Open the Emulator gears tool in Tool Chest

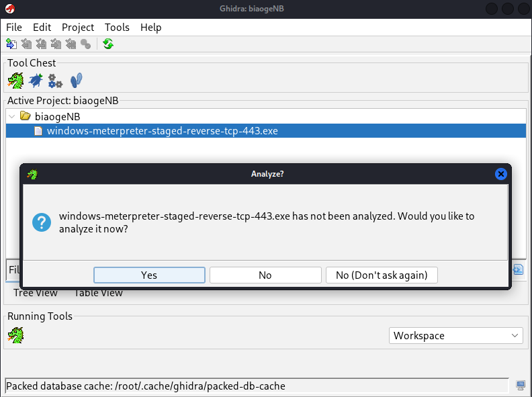[x=55, y=81]
